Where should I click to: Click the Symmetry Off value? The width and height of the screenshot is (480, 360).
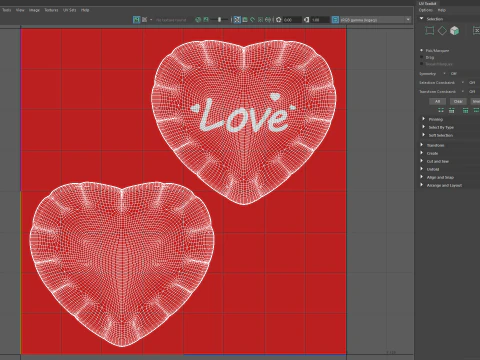454,73
